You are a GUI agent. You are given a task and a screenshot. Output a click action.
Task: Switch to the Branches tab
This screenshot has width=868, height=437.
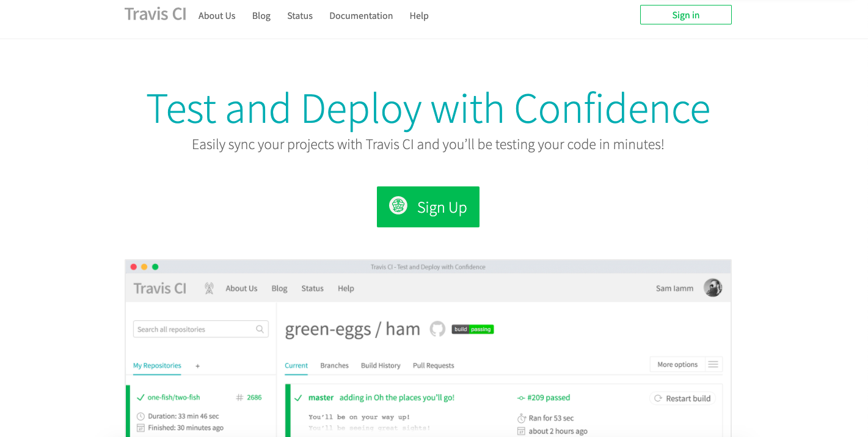point(334,365)
